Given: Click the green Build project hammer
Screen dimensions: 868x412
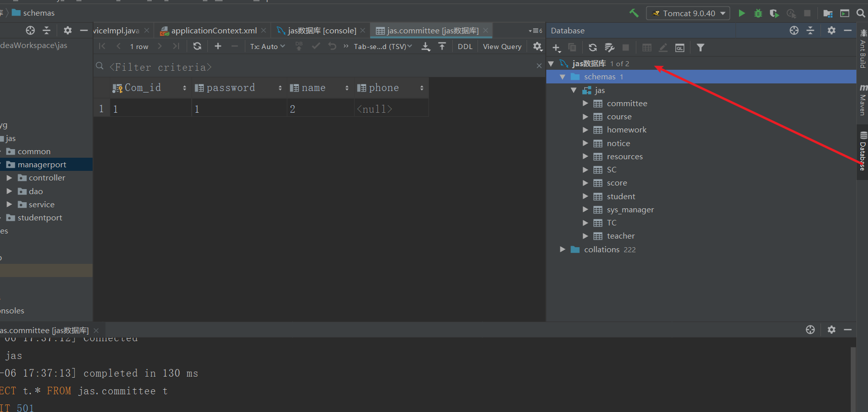Looking at the screenshot, I should point(634,13).
